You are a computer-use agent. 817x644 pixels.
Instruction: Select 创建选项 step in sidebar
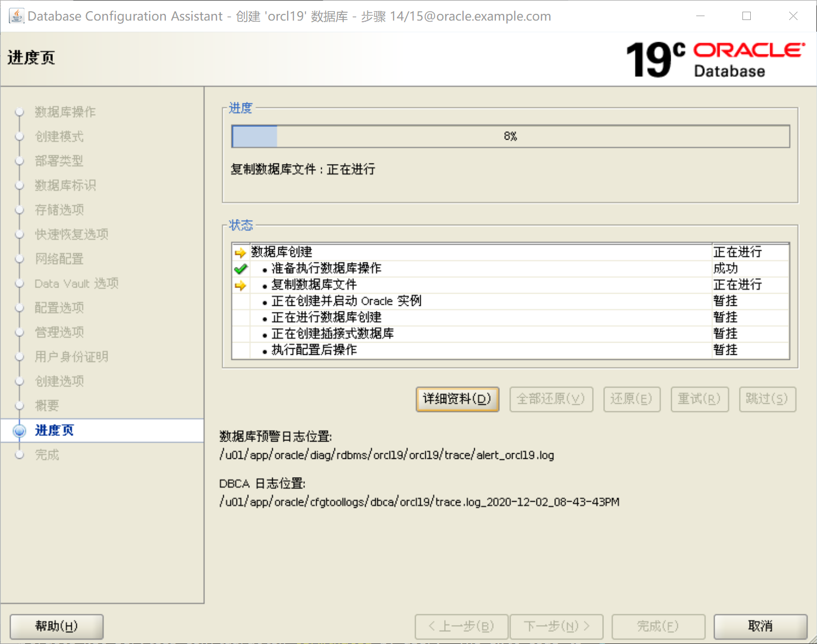(59, 381)
